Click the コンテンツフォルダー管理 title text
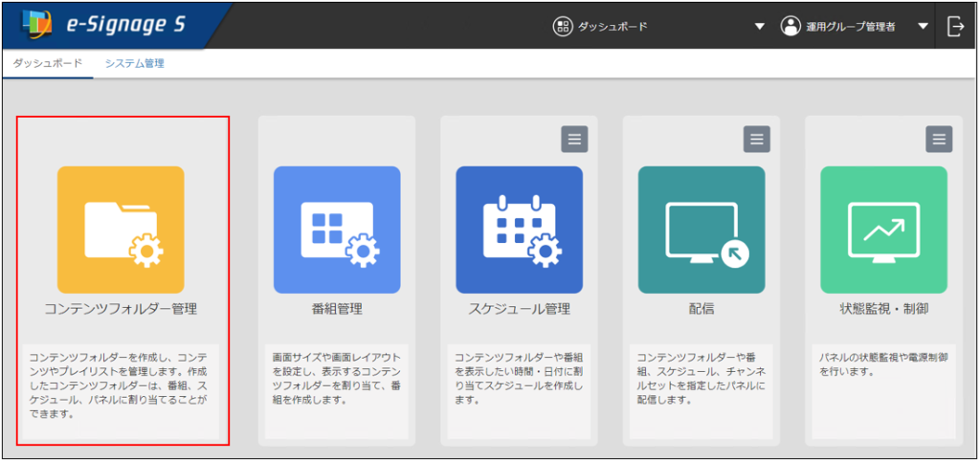The height and width of the screenshot is (461, 980). 121,309
